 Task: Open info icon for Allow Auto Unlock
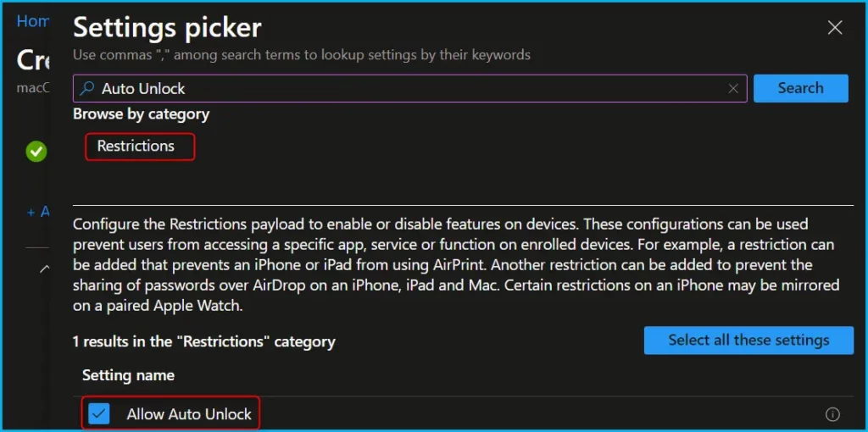click(832, 413)
